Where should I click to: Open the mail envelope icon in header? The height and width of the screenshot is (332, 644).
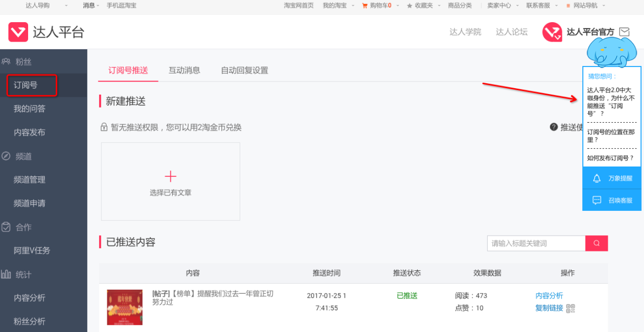coord(625,31)
